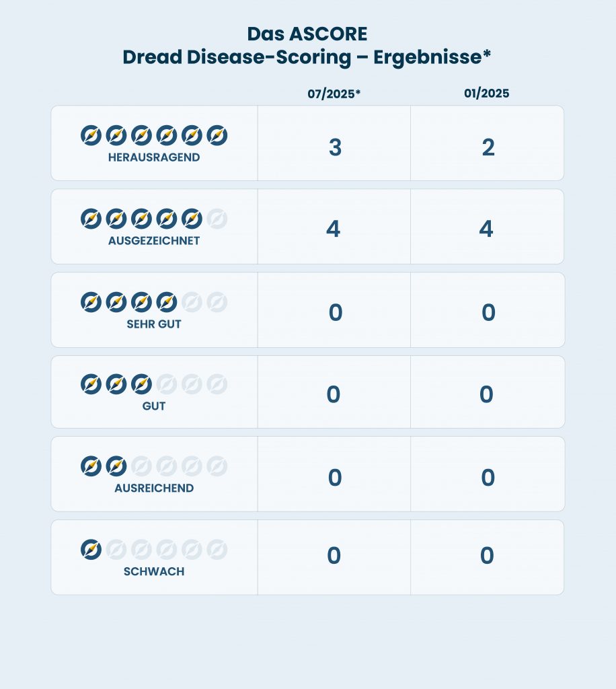Viewport: 616px width, 689px height.
Task: Click the second colored compass above AUSREICHEND
Action: pyautogui.click(x=116, y=466)
